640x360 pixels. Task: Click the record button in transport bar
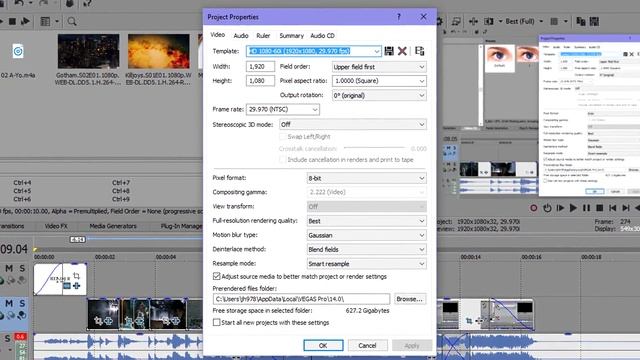[x=533, y=208]
